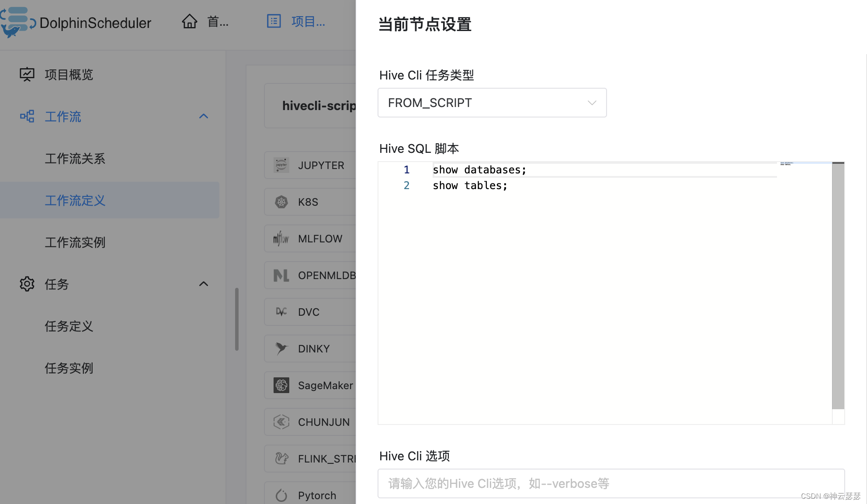Open the Hive Cli task type dropdown

coord(492,103)
